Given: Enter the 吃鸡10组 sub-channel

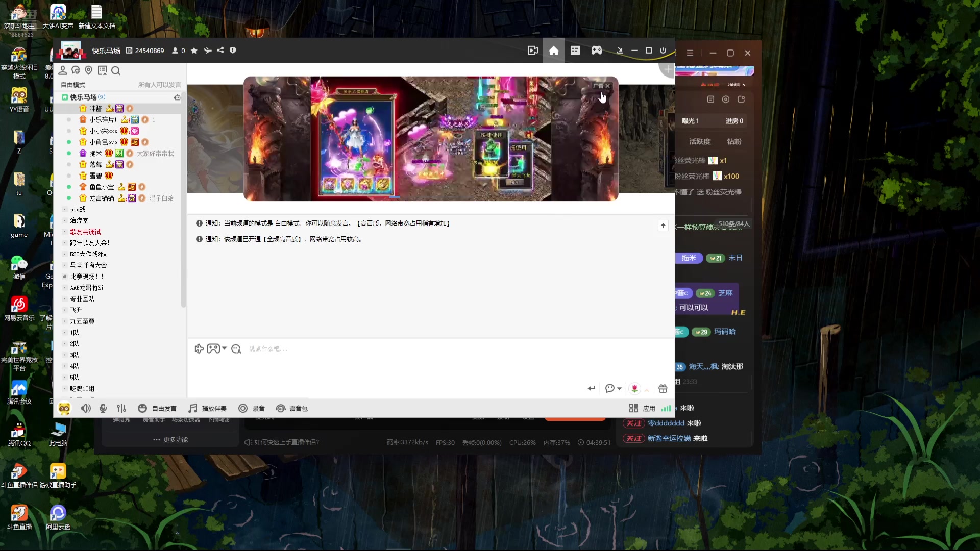Looking at the screenshot, I should pyautogui.click(x=82, y=389).
